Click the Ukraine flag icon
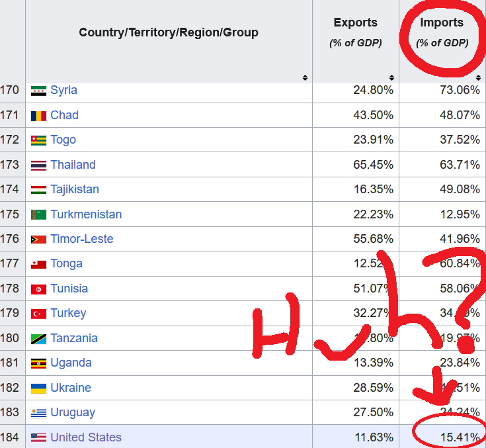The width and height of the screenshot is (486, 448). pos(38,388)
